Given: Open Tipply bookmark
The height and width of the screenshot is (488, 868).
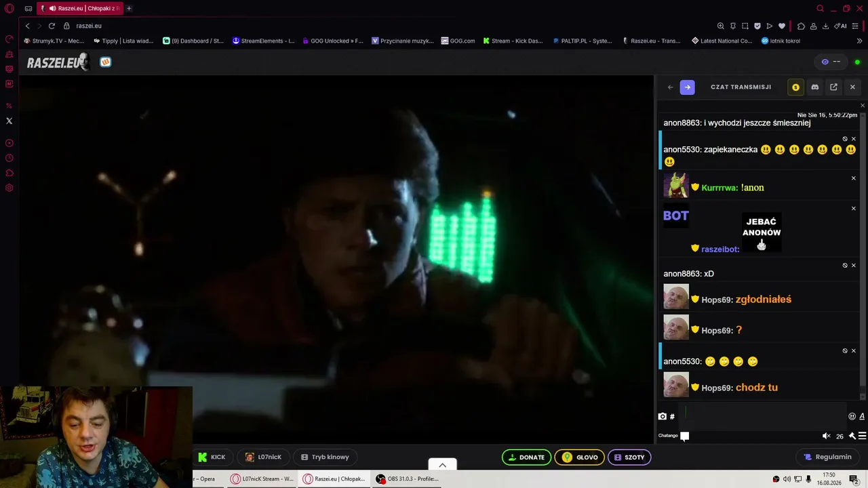Looking at the screenshot, I should pyautogui.click(x=123, y=41).
